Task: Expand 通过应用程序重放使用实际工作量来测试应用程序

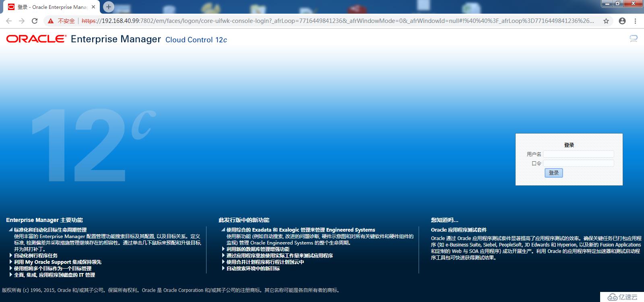Action: coord(223,255)
